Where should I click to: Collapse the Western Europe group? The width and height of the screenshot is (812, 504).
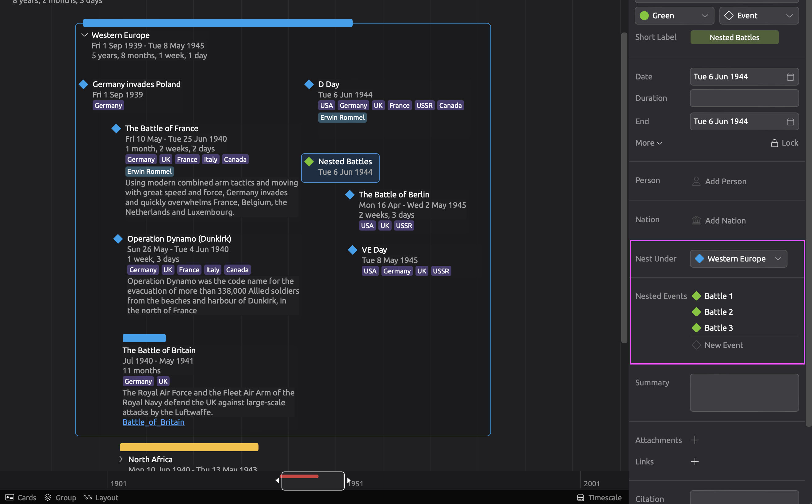point(84,35)
